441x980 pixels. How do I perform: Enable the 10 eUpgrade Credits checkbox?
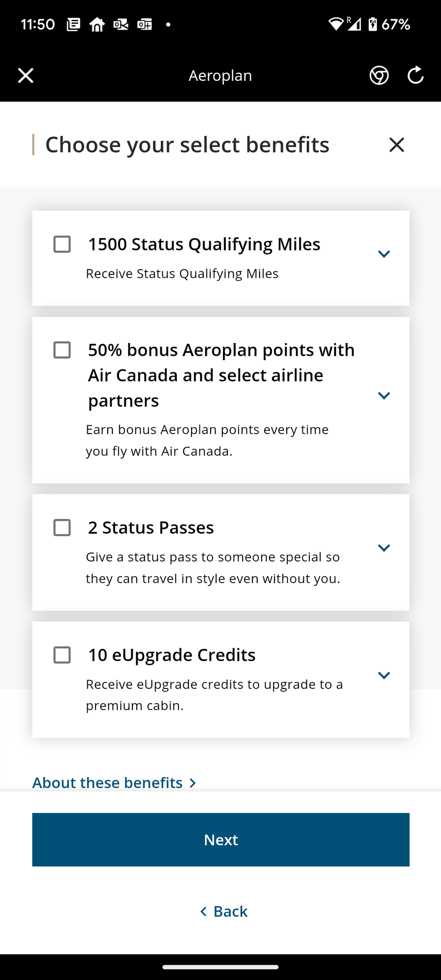pos(62,655)
